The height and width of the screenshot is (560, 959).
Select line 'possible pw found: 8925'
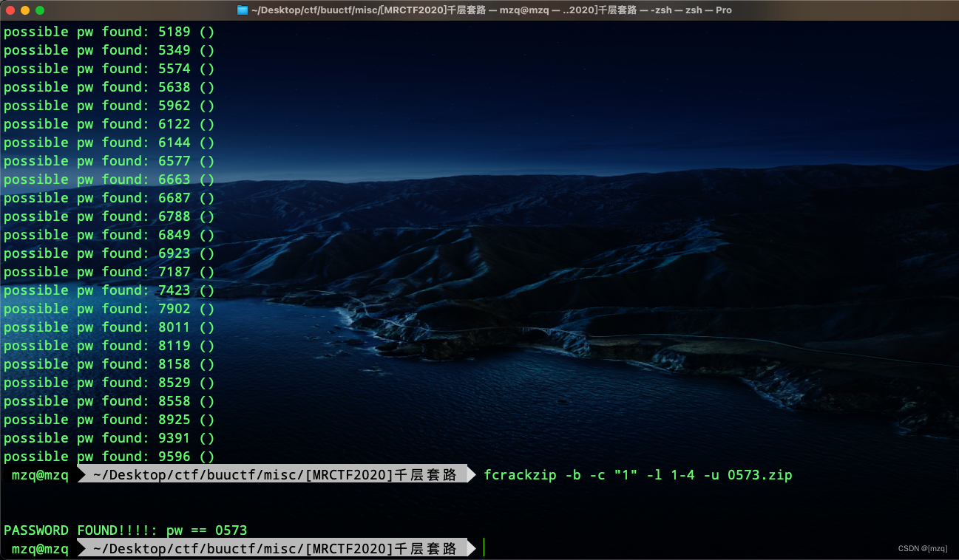pos(109,420)
